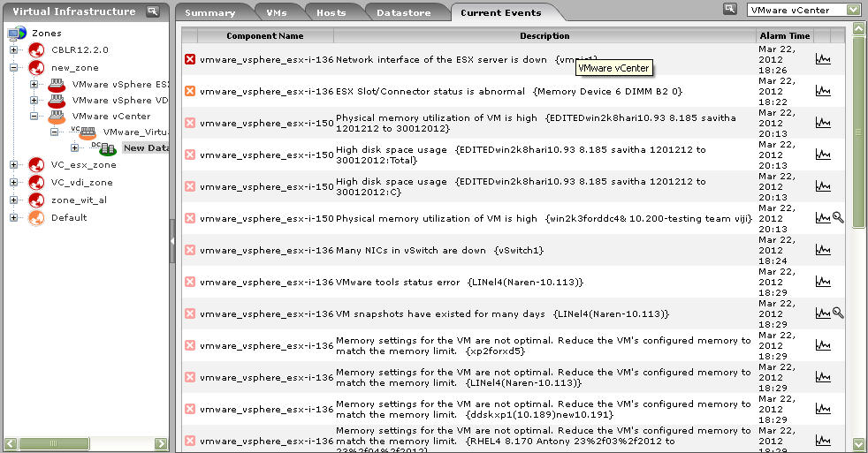Expand the VMware vSphere VDI node
This screenshot has height=453, width=868.
point(34,101)
